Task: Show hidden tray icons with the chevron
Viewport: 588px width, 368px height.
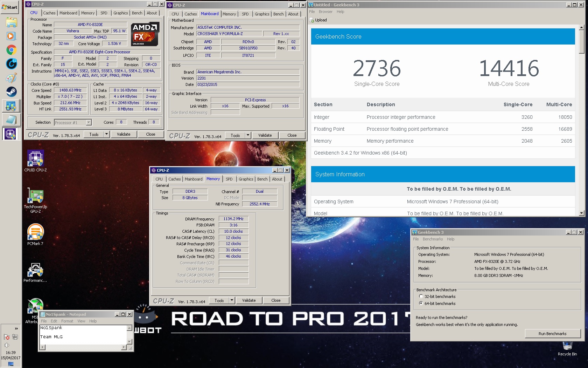Action: pos(16,328)
